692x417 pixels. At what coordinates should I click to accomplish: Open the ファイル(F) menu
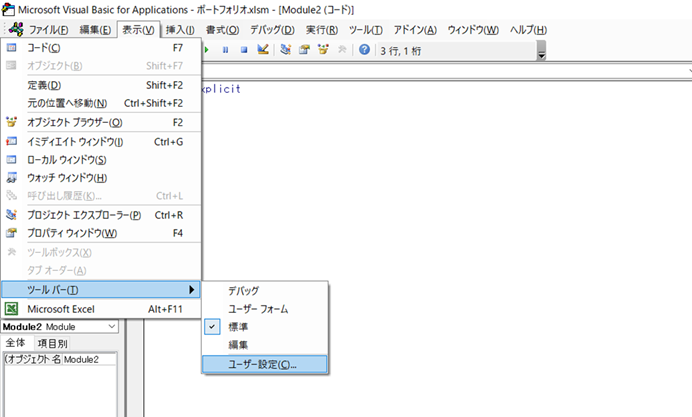[49, 30]
